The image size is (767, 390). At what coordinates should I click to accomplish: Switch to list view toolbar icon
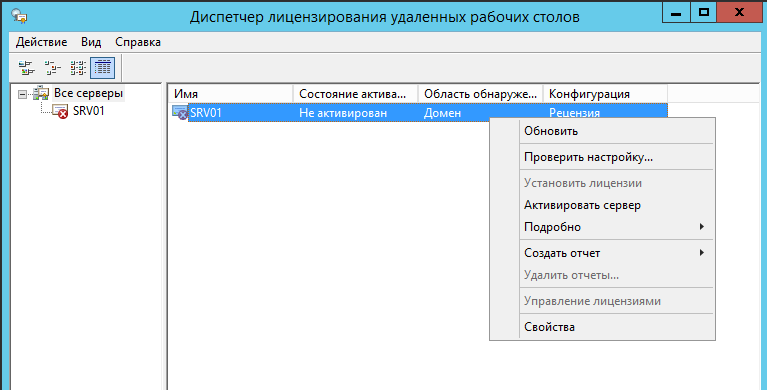point(78,68)
